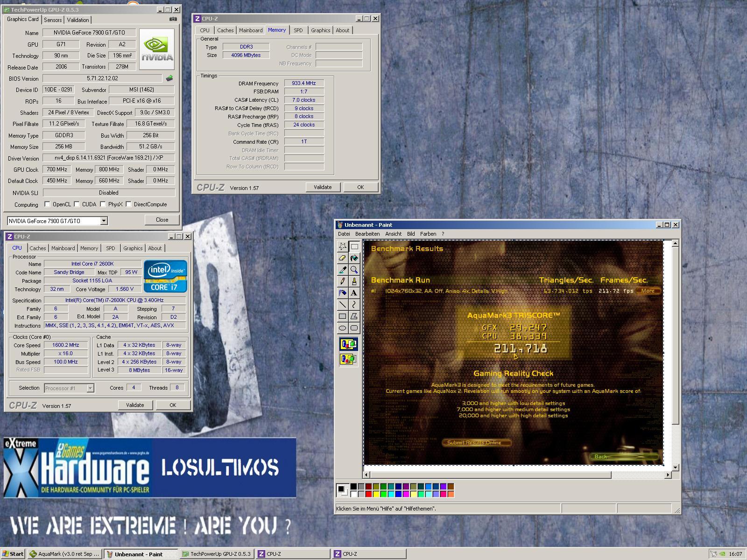Click the GPU-Z screenshot camera icon
The image size is (747, 560).
pos(173,19)
